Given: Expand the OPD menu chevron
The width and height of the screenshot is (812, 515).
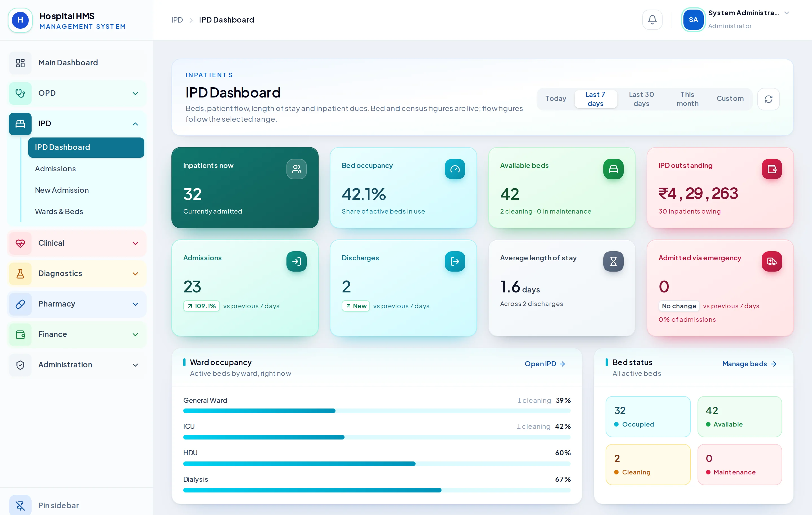Looking at the screenshot, I should (x=135, y=93).
